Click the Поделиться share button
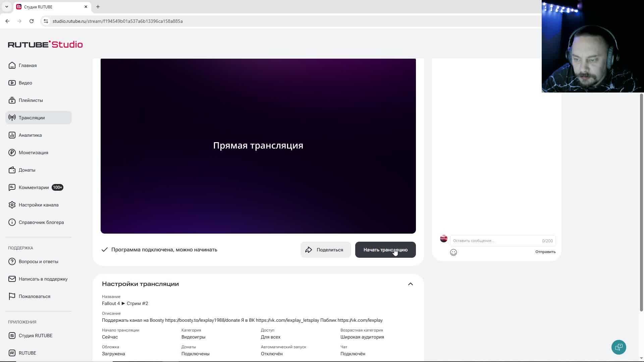This screenshot has height=362, width=644. tap(325, 250)
